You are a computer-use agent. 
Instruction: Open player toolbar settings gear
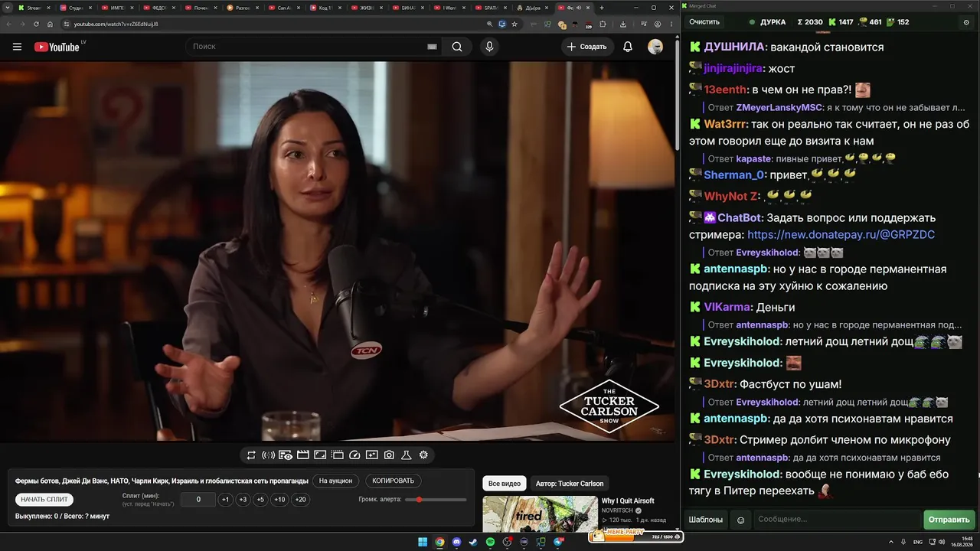tap(423, 455)
